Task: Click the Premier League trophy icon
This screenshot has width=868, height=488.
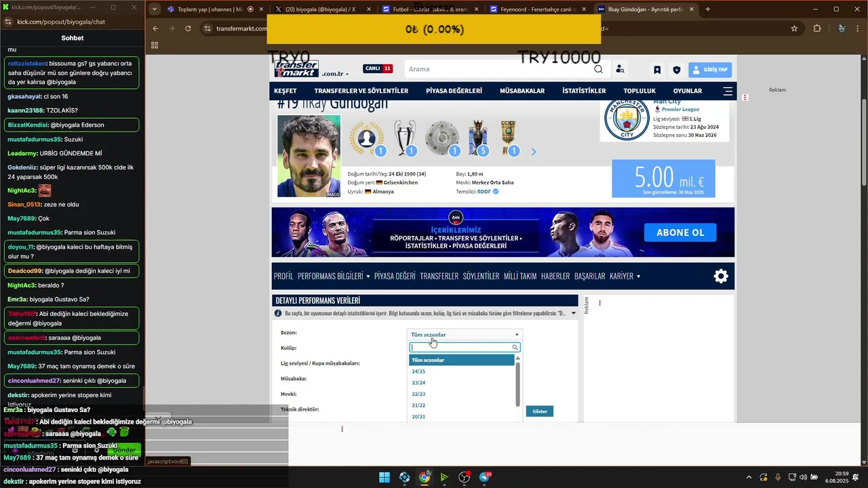Action: pos(478,138)
